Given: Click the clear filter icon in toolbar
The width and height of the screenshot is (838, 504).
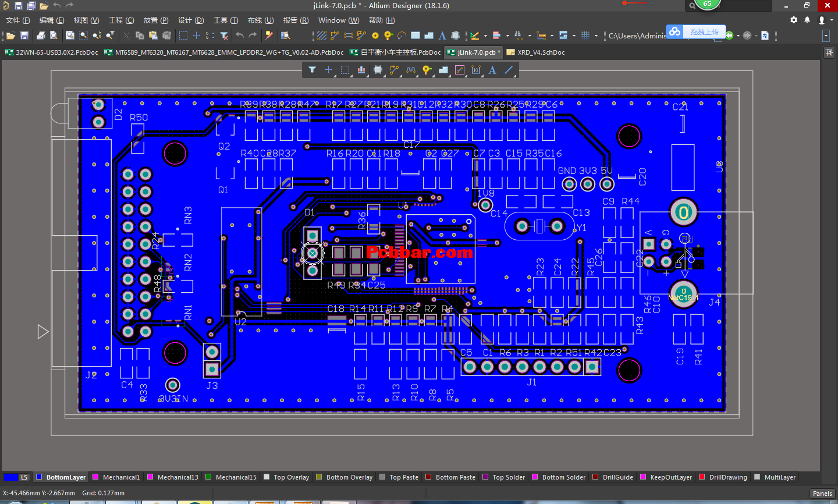Looking at the screenshot, I should coord(224,36).
